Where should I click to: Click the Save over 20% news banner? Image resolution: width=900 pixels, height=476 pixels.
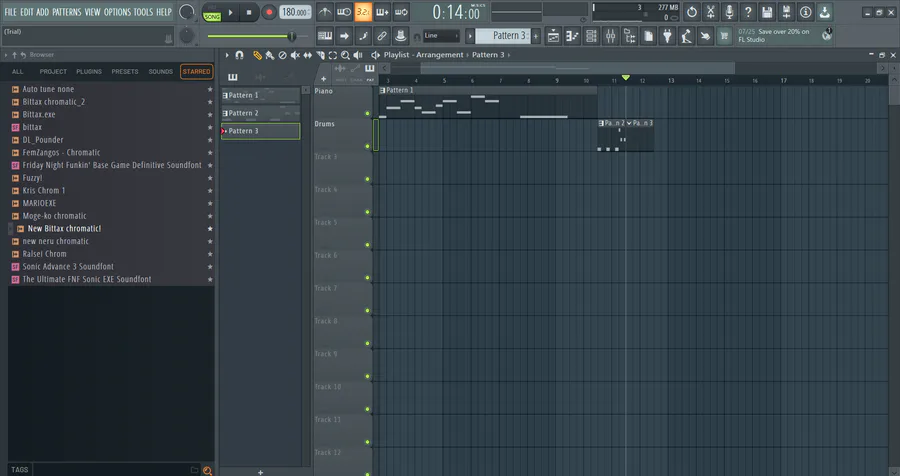pos(785,36)
